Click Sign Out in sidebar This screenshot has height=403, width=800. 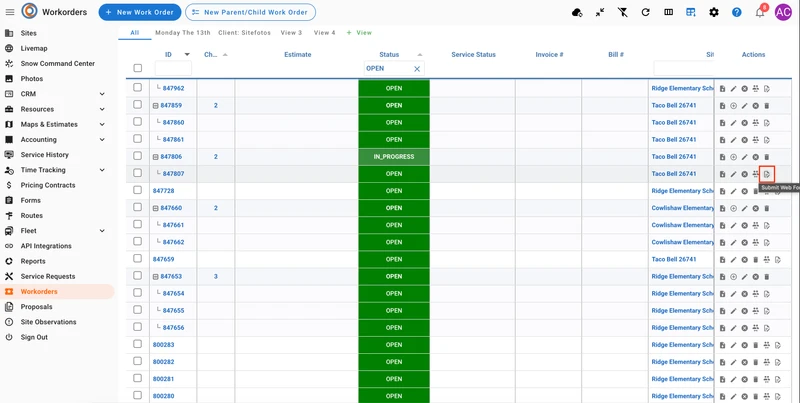click(34, 337)
